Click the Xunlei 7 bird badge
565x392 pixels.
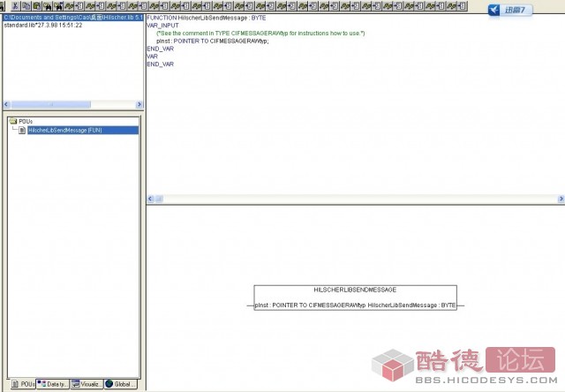point(508,11)
